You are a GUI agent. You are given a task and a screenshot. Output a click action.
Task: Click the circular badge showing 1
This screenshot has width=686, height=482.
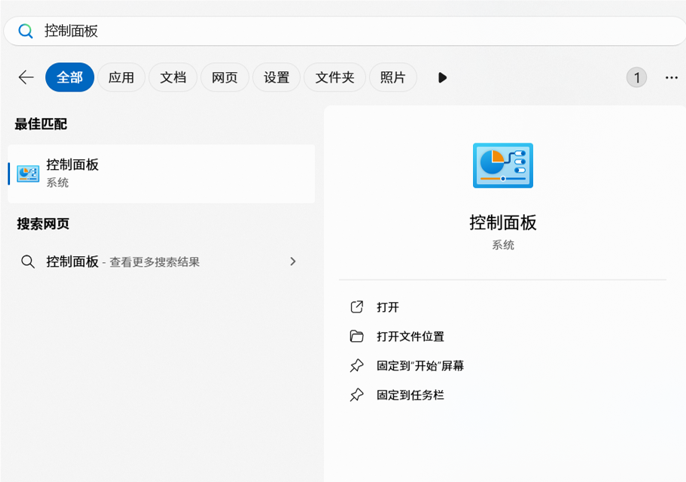637,78
